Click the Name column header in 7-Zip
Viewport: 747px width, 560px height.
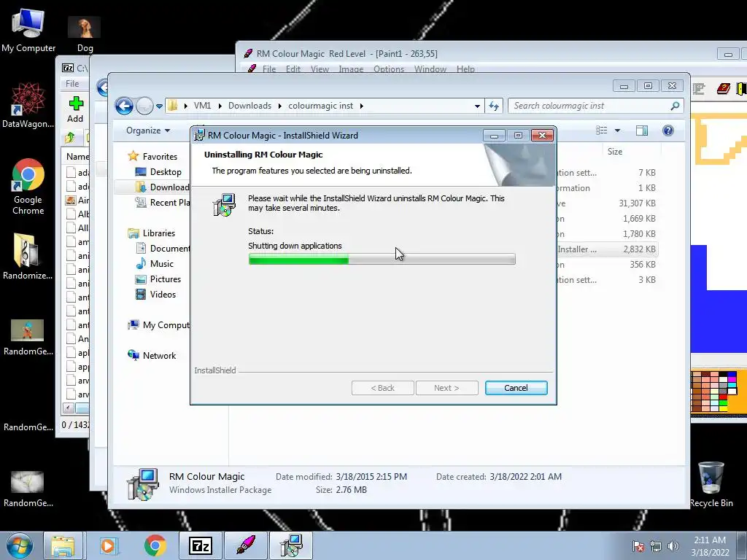(76, 156)
